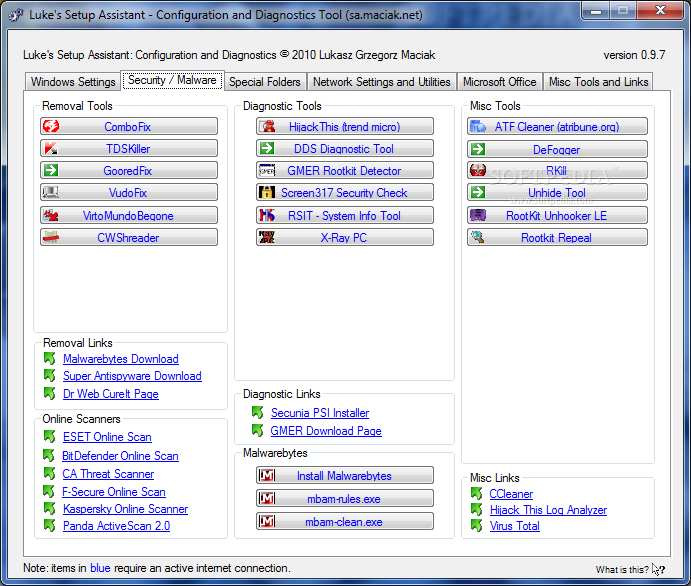Screen dimensions: 691x586
Task: Click the Install Malwarebytes M icon
Action: [267, 475]
